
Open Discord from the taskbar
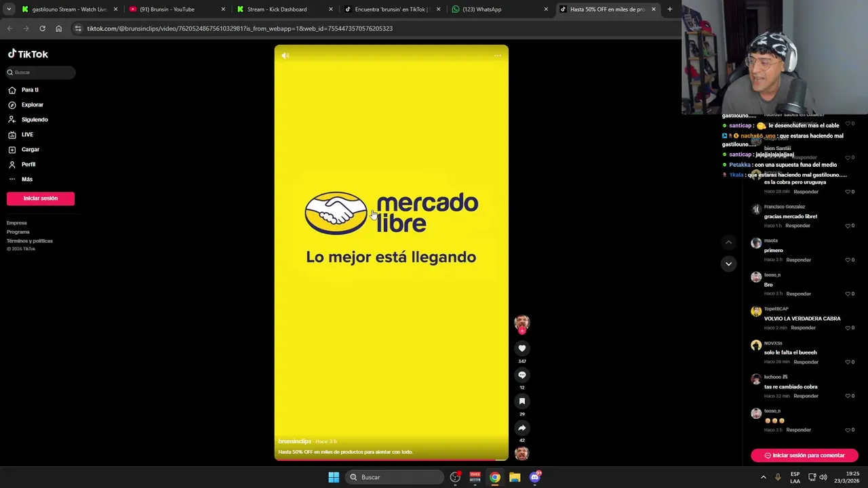[534, 477]
